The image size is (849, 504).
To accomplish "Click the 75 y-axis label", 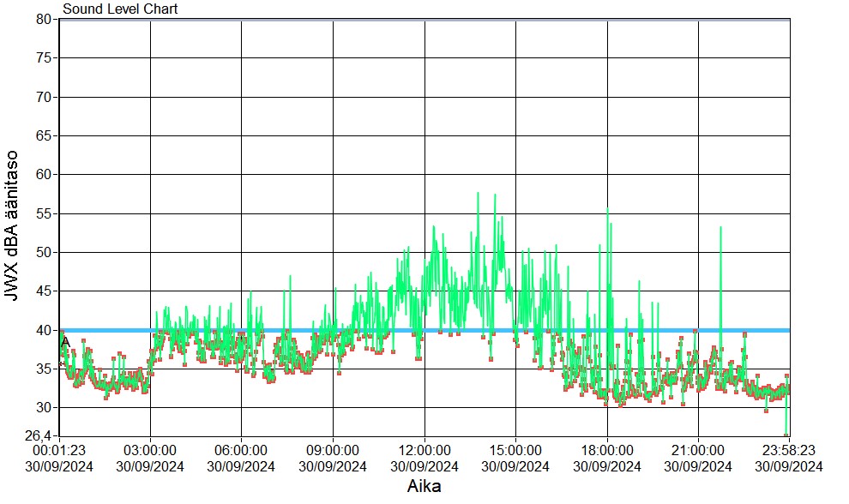I will coord(44,58).
